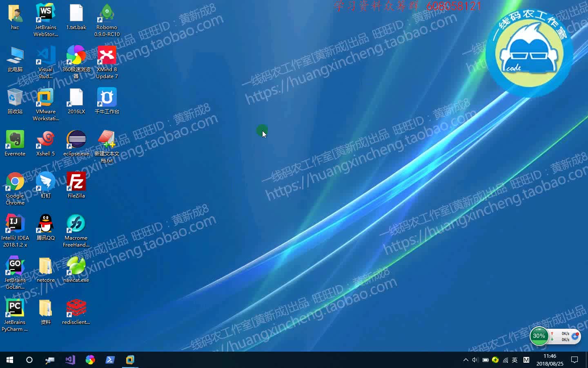588x368 pixels.
Task: Open 360极速浏览器 browser shortcut
Action: tap(76, 62)
